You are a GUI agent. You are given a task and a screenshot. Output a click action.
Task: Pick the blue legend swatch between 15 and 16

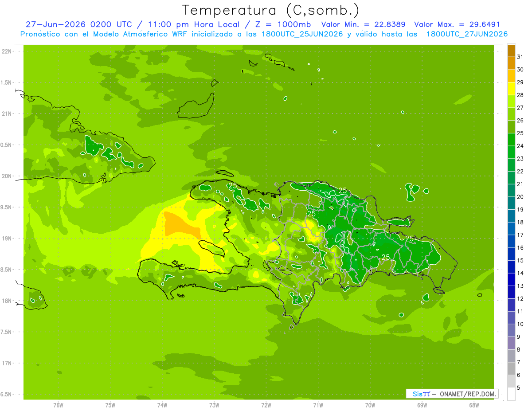[511, 254]
